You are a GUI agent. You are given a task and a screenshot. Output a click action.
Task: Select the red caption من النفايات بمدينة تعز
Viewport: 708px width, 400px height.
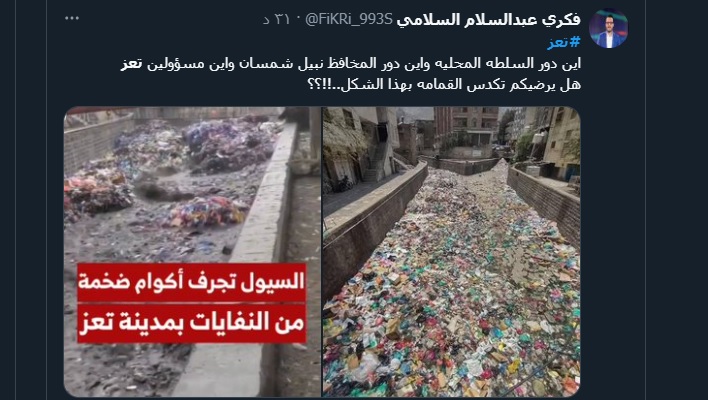pos(191,323)
